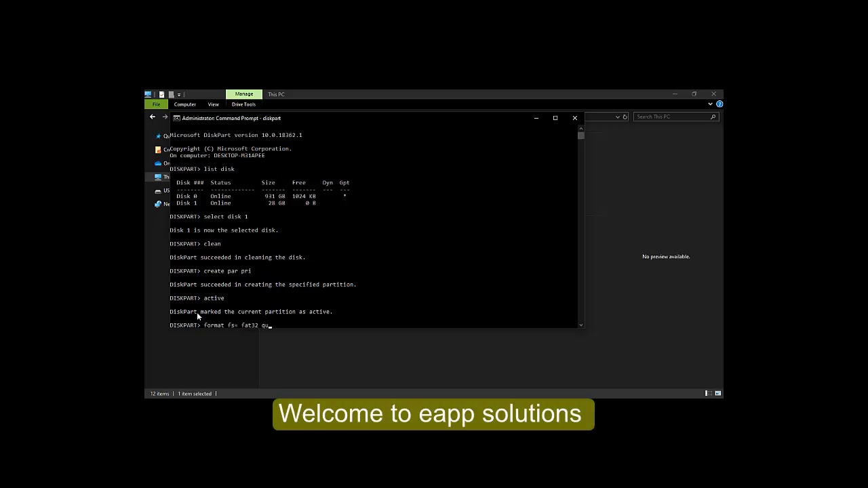868x488 pixels.
Task: Select Creative Cloud Files in navigation pane
Action: coord(163,150)
